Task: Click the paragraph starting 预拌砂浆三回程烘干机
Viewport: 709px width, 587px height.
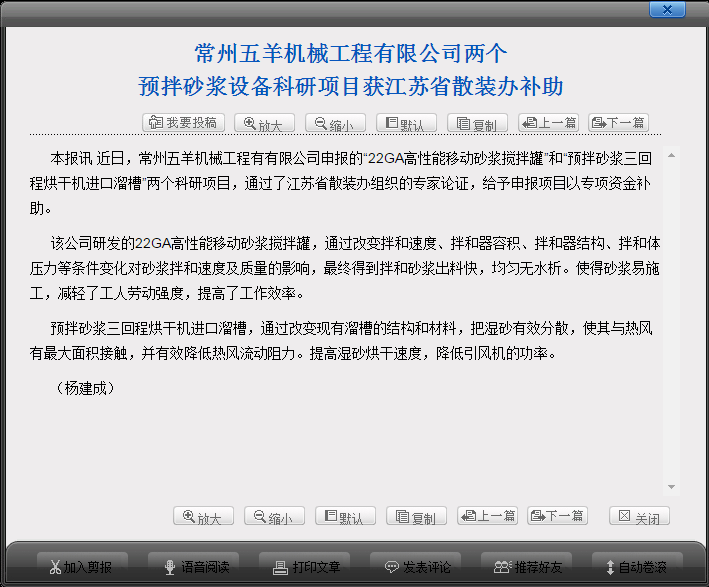Action: (x=341, y=341)
